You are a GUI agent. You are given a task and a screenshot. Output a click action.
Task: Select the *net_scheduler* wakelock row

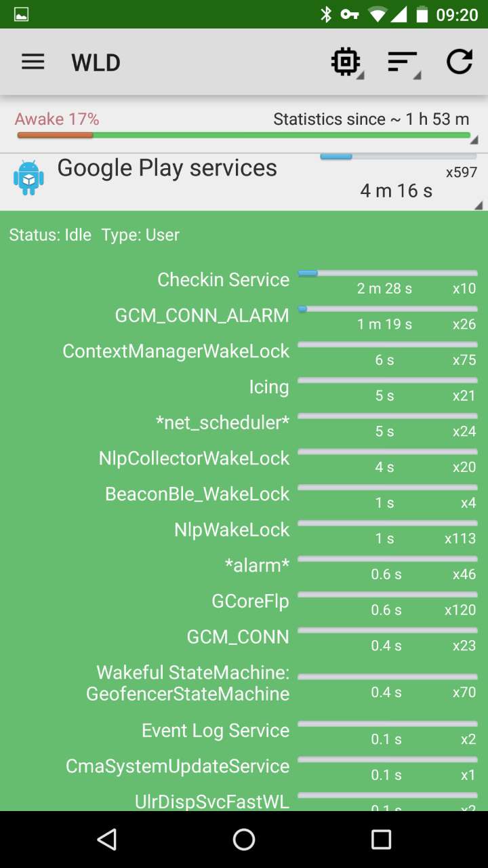244,423
